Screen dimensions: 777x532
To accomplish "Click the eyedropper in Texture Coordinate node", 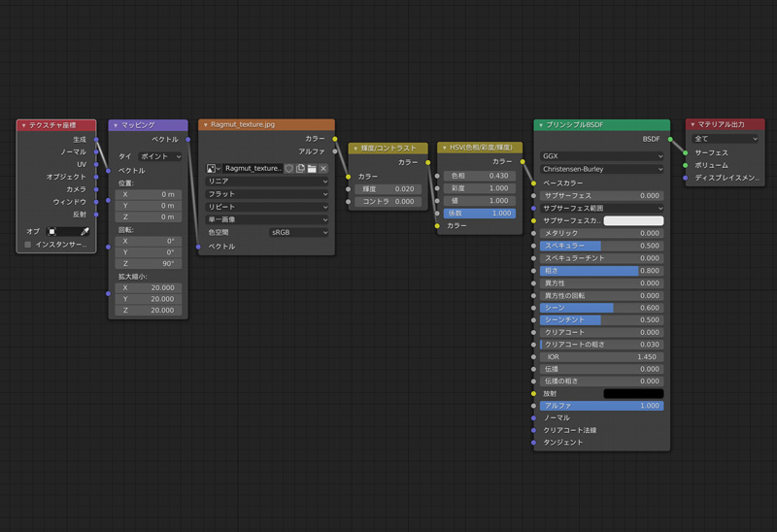I will [x=84, y=232].
